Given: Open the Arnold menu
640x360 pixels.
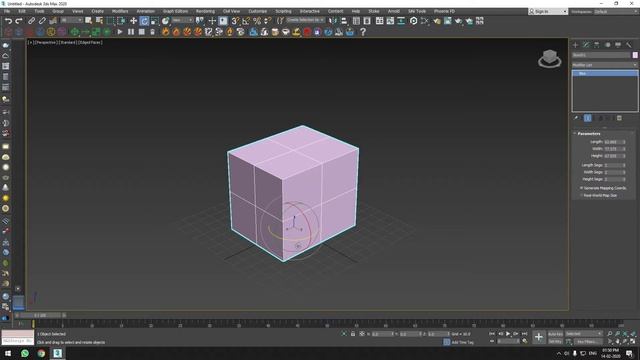Looking at the screenshot, I should click(x=393, y=11).
